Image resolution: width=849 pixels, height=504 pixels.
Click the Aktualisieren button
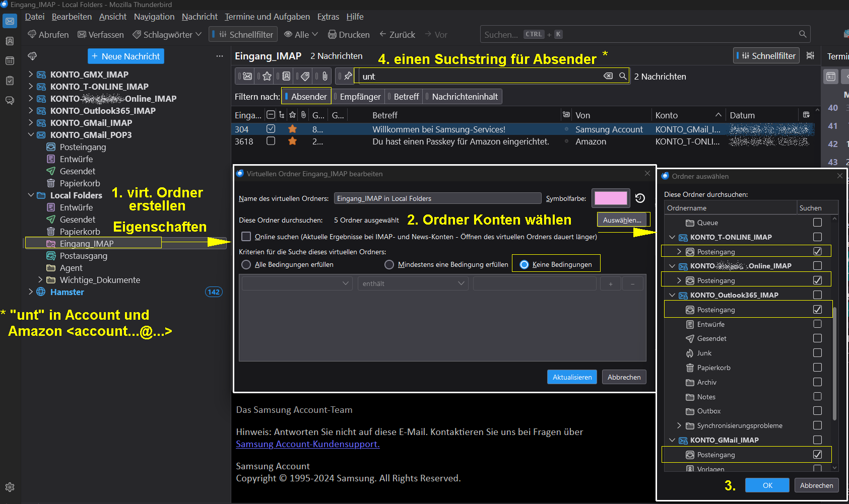pyautogui.click(x=572, y=377)
